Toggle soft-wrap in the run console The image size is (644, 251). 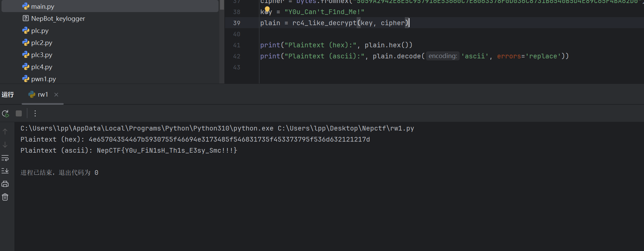[x=5, y=158]
